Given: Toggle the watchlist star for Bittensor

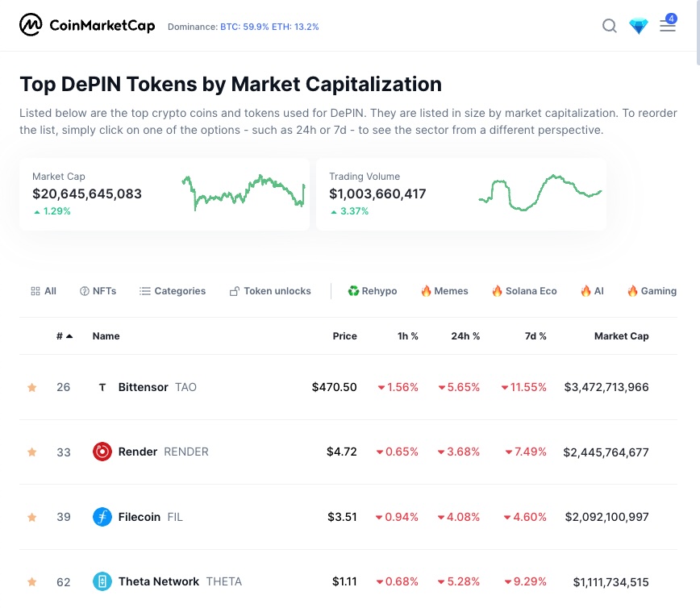Looking at the screenshot, I should click(31, 387).
